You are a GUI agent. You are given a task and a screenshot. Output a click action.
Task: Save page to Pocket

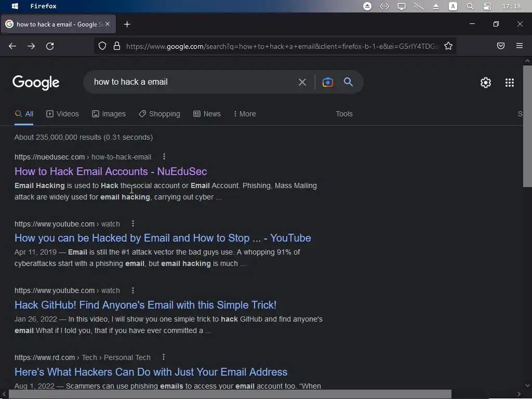click(x=501, y=46)
